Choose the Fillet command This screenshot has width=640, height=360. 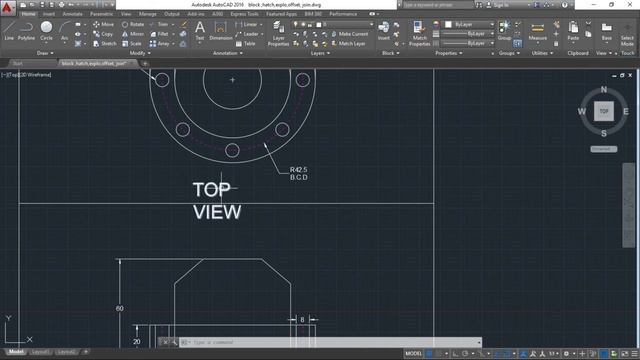point(159,34)
